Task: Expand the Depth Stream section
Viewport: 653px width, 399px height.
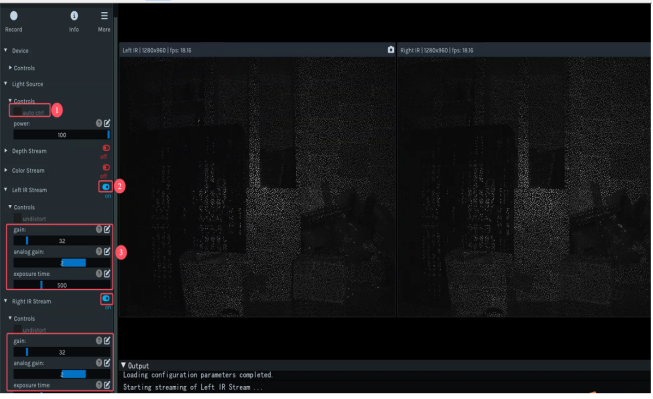Action: [x=6, y=150]
